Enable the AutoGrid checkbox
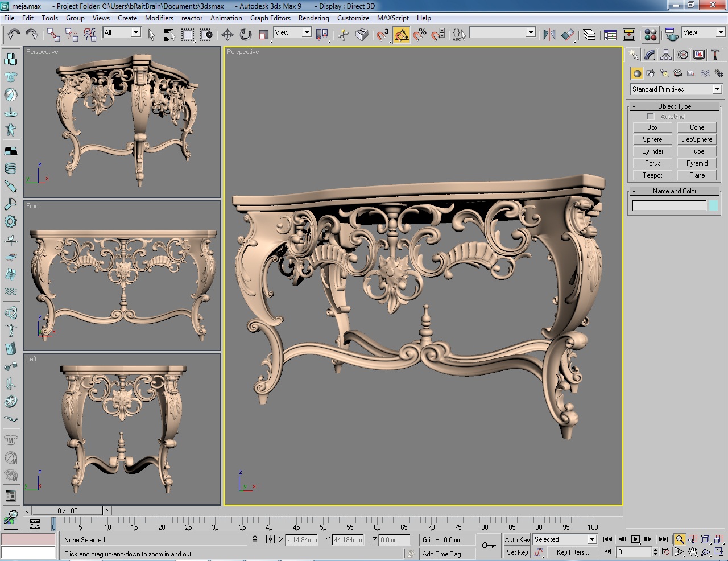The width and height of the screenshot is (728, 561). (x=650, y=116)
